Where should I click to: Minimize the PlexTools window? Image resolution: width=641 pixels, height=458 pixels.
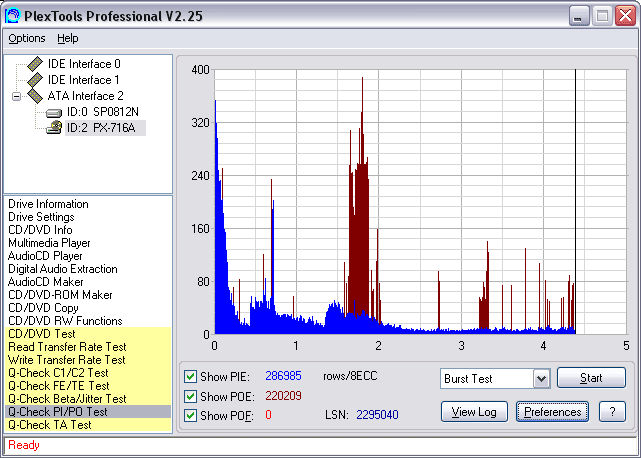click(579, 16)
